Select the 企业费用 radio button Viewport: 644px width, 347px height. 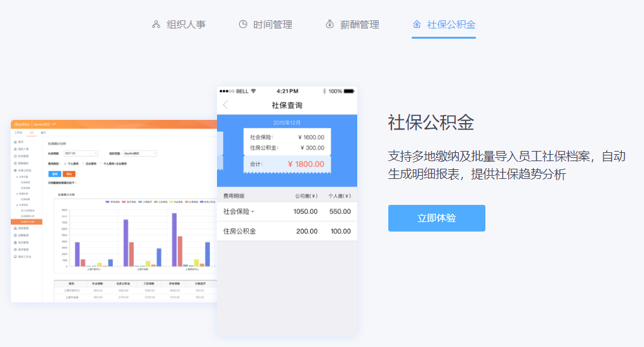83,164
